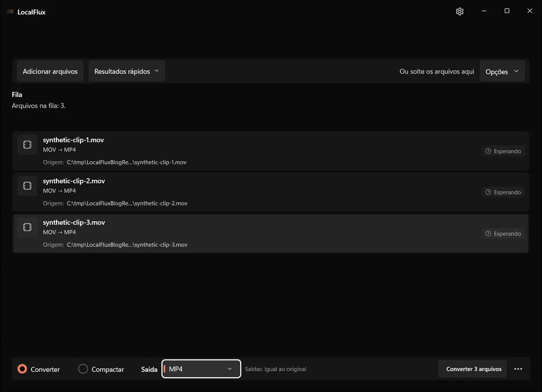542x392 pixels.
Task: Click clock icon in synthetic-clip-3.mov status
Action: [x=488, y=234]
